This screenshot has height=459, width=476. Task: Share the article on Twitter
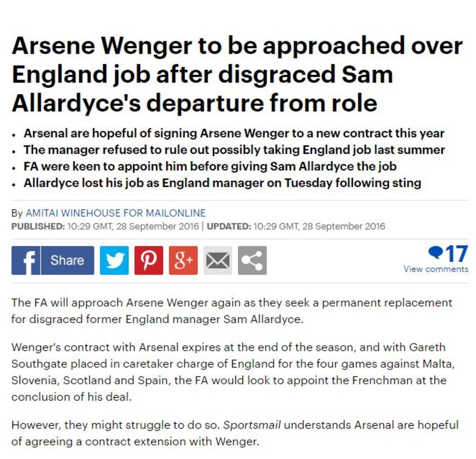114,260
